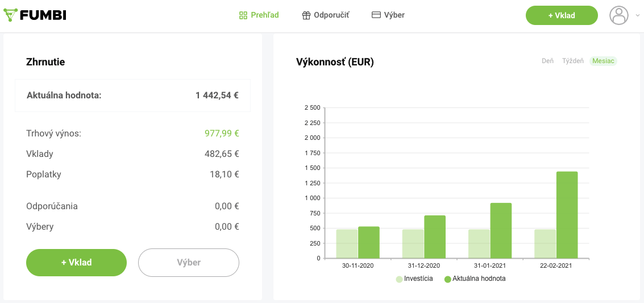Open the user profile avatar

click(619, 15)
